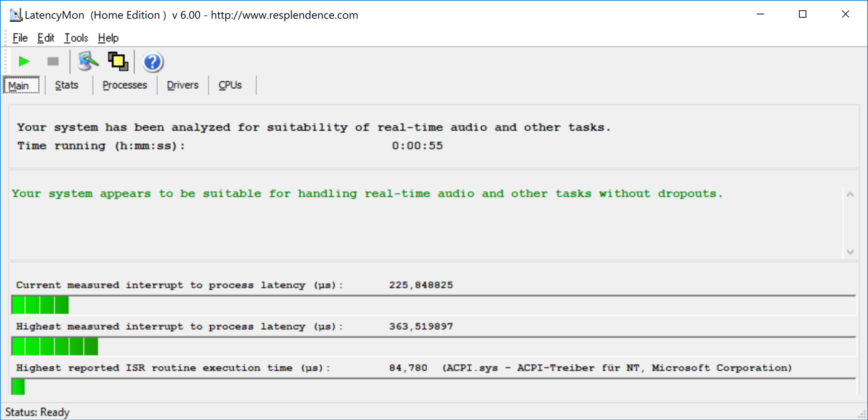Maximize the LatencyMon window
Screen dimensions: 868x420
[x=802, y=14]
